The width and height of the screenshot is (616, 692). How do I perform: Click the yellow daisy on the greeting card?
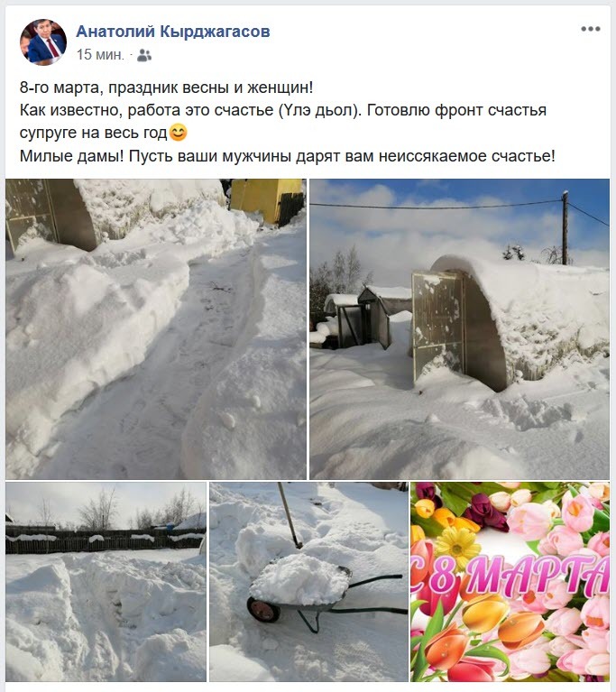(457, 548)
